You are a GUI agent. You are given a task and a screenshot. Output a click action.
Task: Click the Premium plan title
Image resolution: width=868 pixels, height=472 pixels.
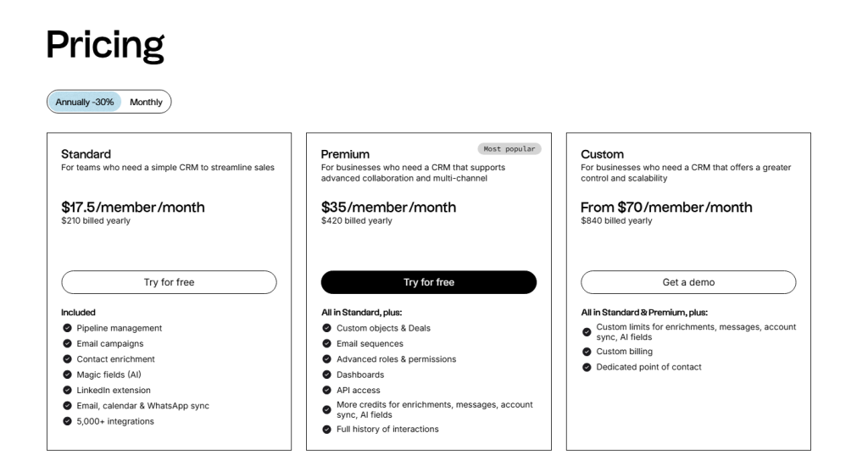(x=345, y=154)
